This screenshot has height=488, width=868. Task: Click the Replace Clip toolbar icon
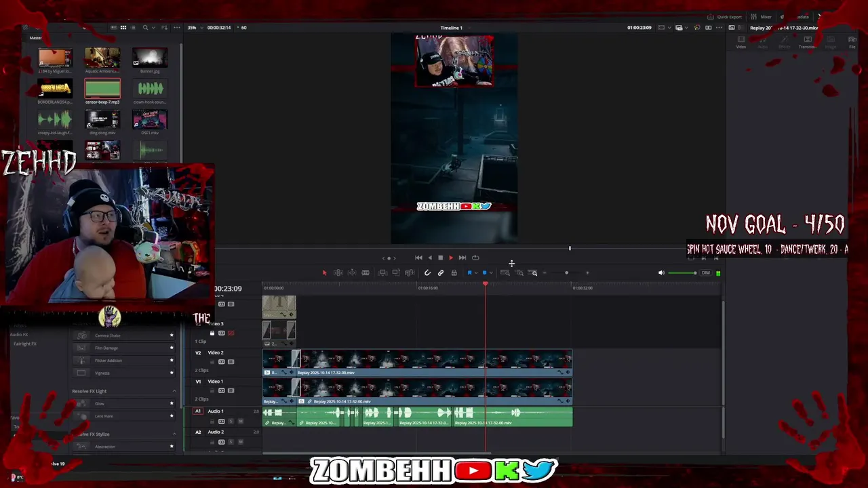tap(410, 272)
